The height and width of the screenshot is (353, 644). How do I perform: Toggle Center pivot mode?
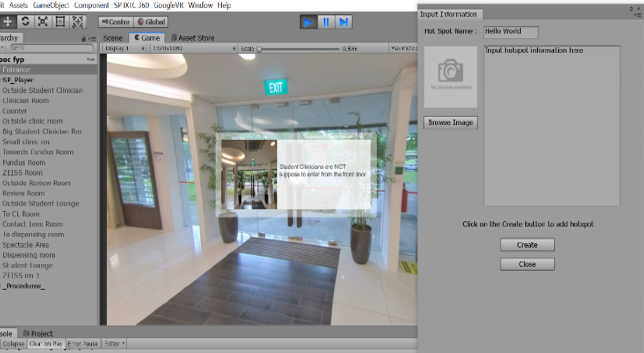[x=115, y=22]
